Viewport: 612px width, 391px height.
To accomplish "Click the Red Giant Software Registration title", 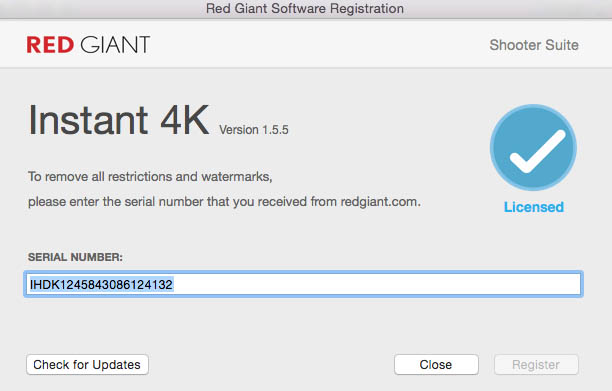I will [x=305, y=8].
